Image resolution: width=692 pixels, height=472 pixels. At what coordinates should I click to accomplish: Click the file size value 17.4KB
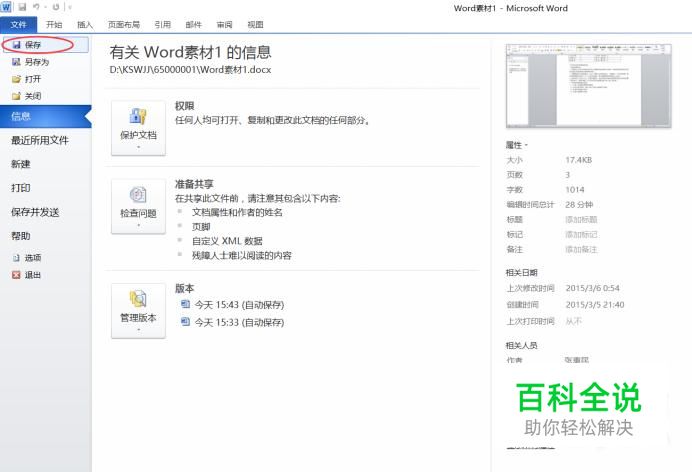pyautogui.click(x=579, y=160)
